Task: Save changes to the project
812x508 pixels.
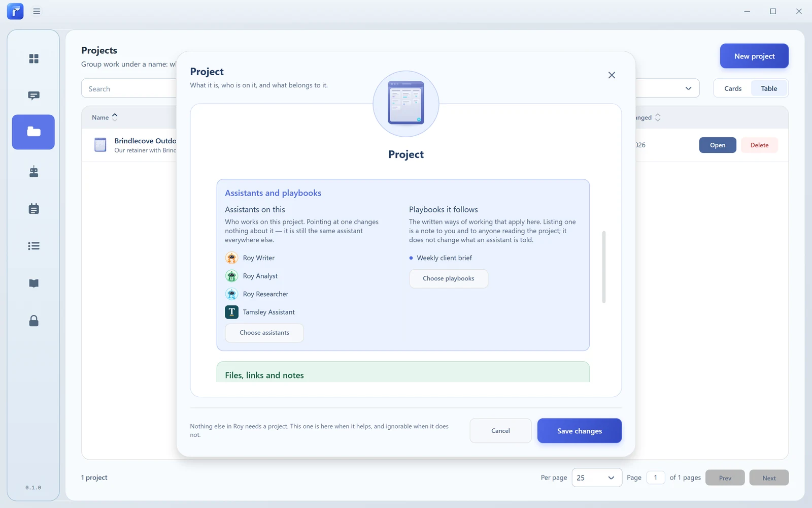Action: coord(580,431)
